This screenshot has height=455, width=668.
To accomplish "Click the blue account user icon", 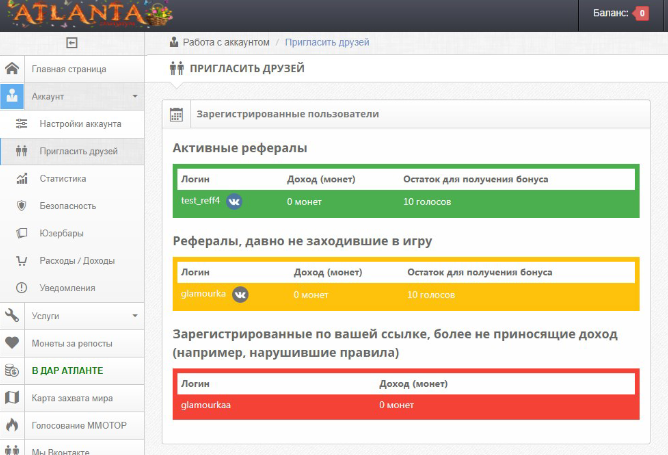I will pos(12,96).
